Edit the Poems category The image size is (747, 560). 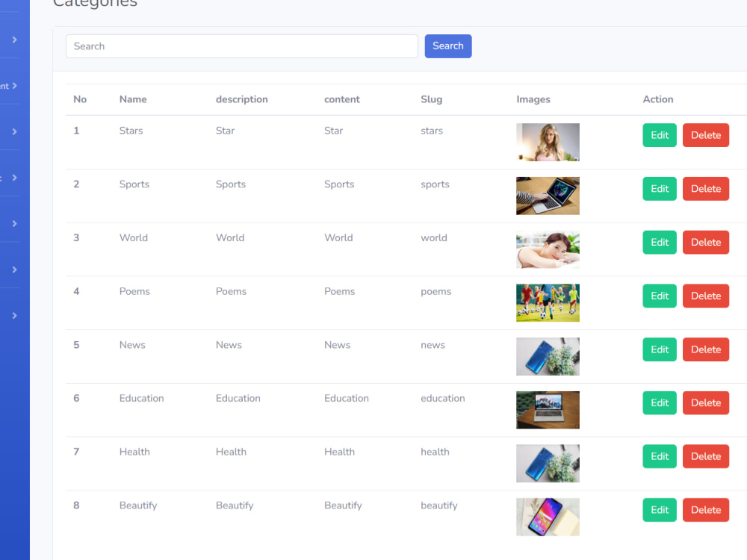[660, 296]
